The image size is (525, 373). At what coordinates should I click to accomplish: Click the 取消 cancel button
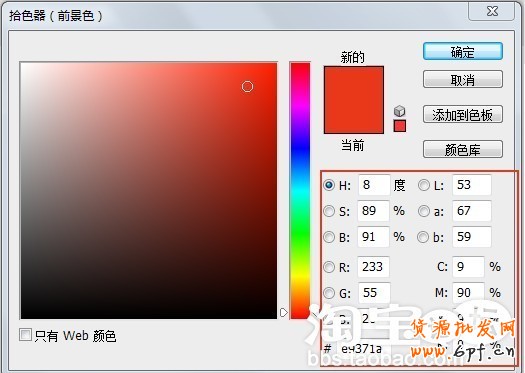tap(463, 79)
